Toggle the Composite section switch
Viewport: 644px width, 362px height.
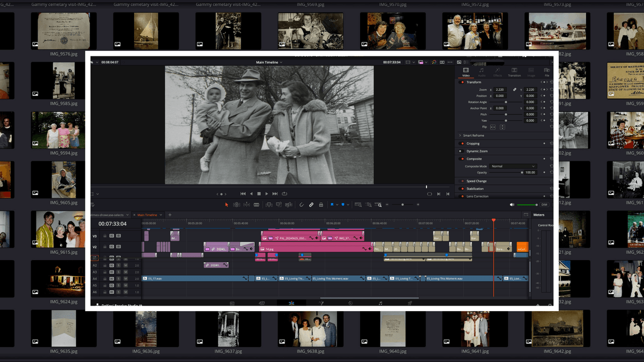point(462,159)
